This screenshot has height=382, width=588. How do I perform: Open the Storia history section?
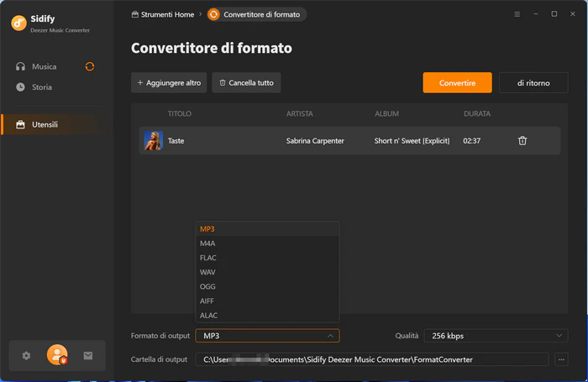[x=42, y=87]
